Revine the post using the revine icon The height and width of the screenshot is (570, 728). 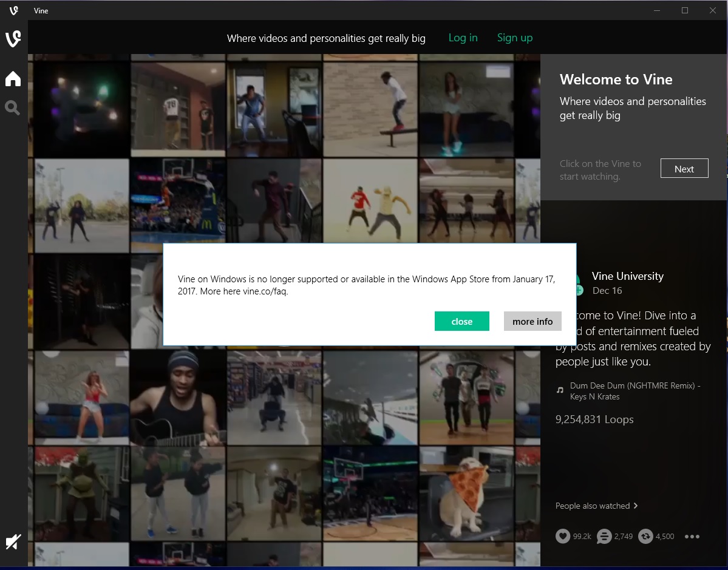pos(645,537)
